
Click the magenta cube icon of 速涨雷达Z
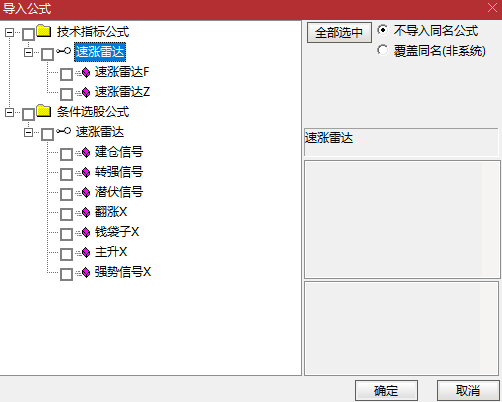pos(86,92)
